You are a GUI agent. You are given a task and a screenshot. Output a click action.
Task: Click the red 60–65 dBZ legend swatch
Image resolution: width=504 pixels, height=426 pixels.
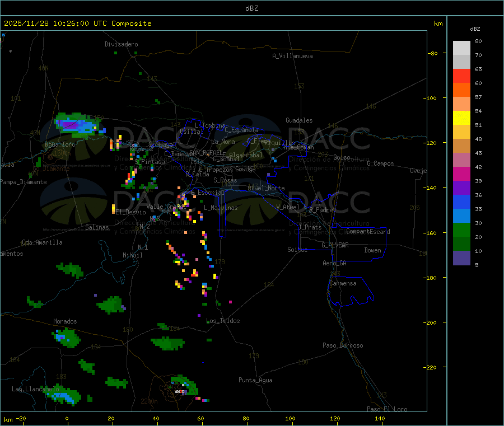point(461,76)
